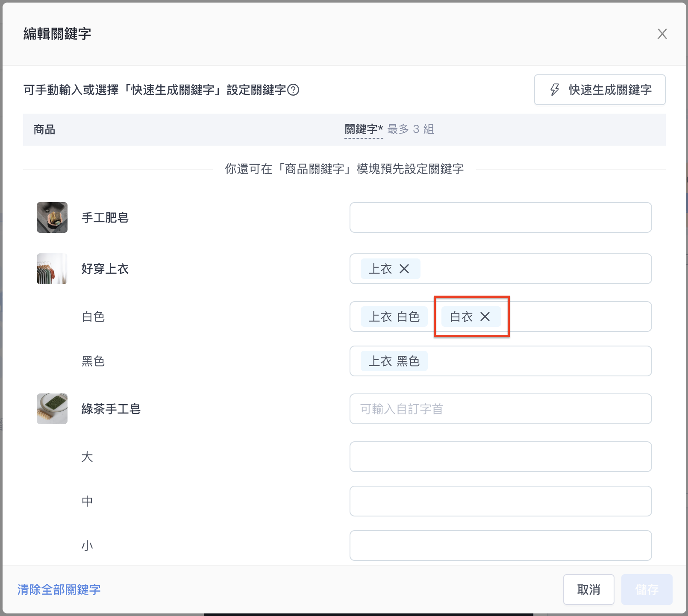688x616 pixels.
Task: Remove the 白衣 keyword tag
Action: [x=485, y=317]
